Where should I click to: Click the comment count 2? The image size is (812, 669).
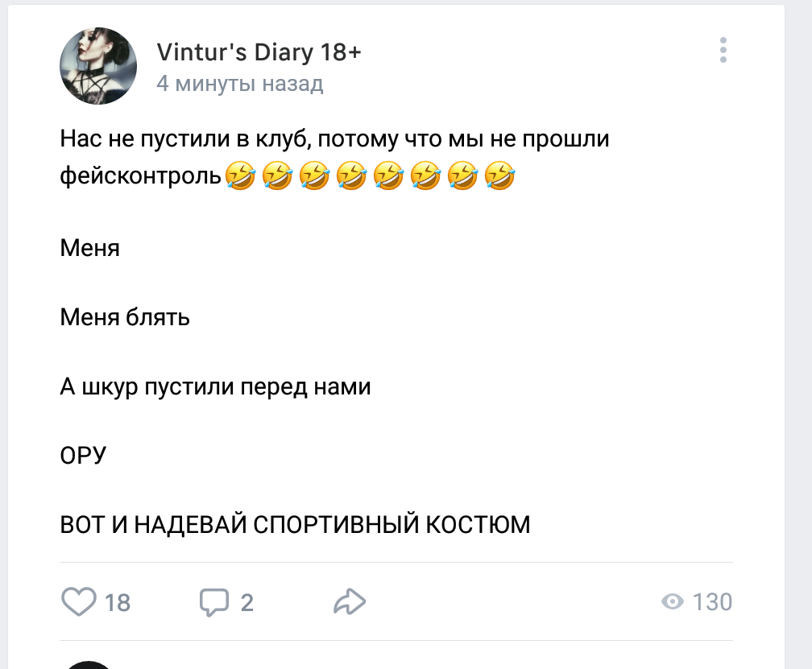tap(246, 602)
